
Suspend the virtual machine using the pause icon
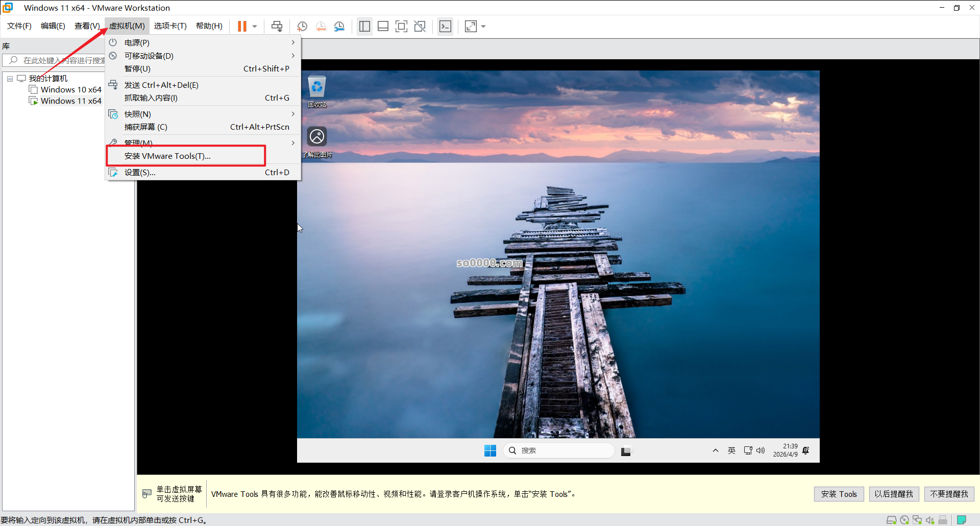241,26
